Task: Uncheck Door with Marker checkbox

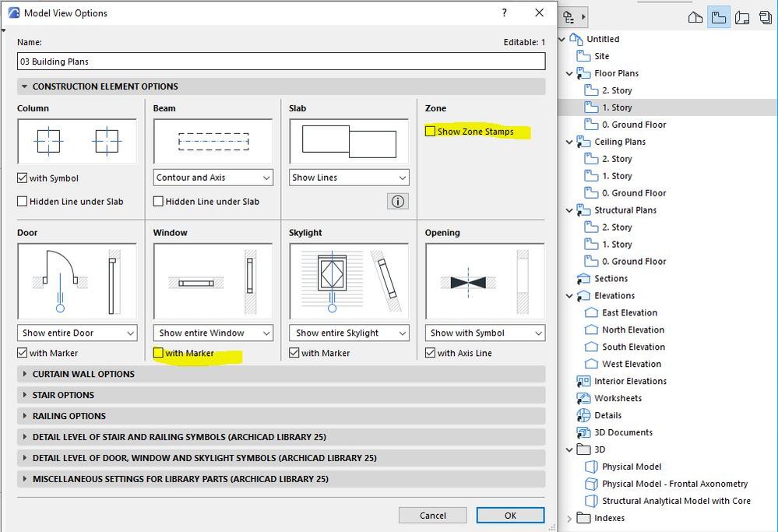Action: pyautogui.click(x=22, y=352)
